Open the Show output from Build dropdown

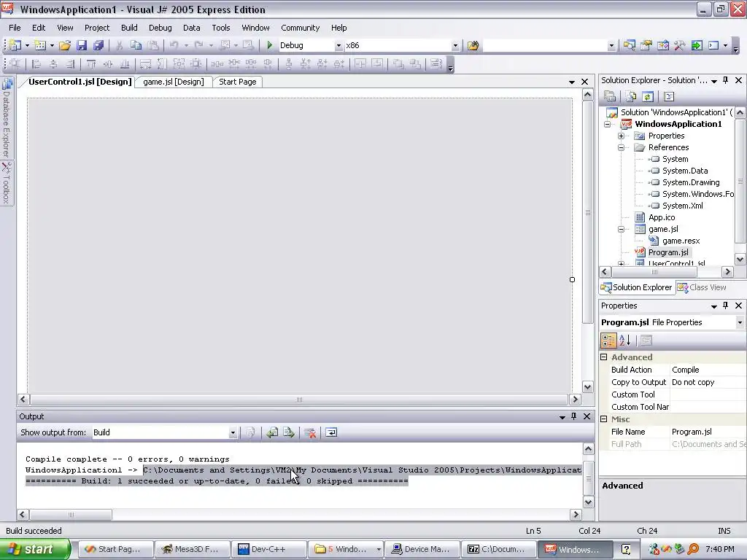pos(233,433)
